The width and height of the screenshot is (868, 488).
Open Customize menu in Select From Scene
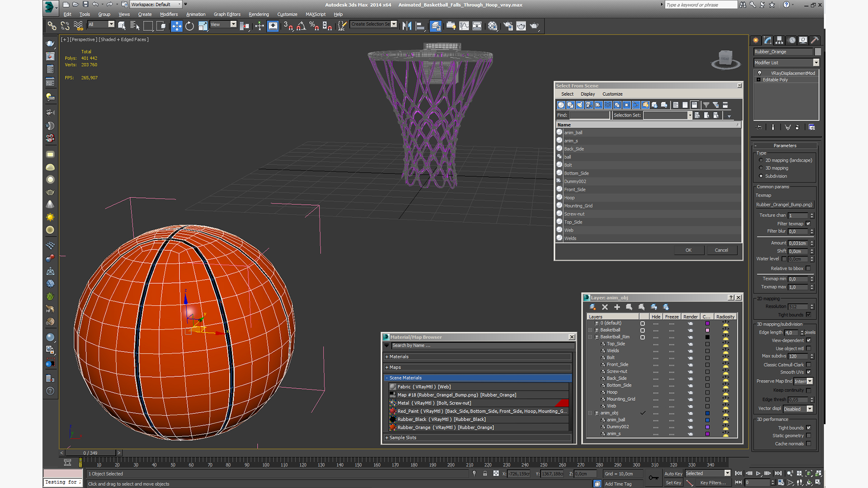click(x=613, y=94)
